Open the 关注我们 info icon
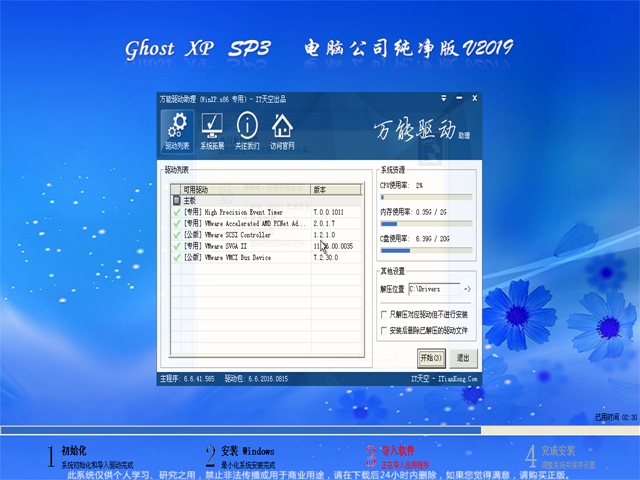Image resolution: width=640 pixels, height=480 pixels. click(247, 131)
